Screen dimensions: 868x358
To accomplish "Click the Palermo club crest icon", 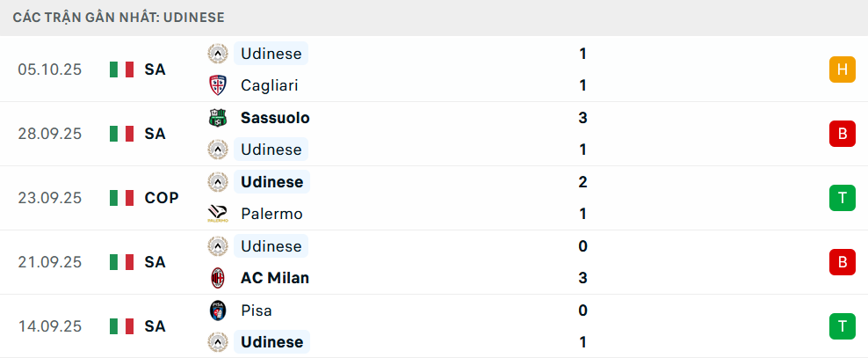I will 217,214.
